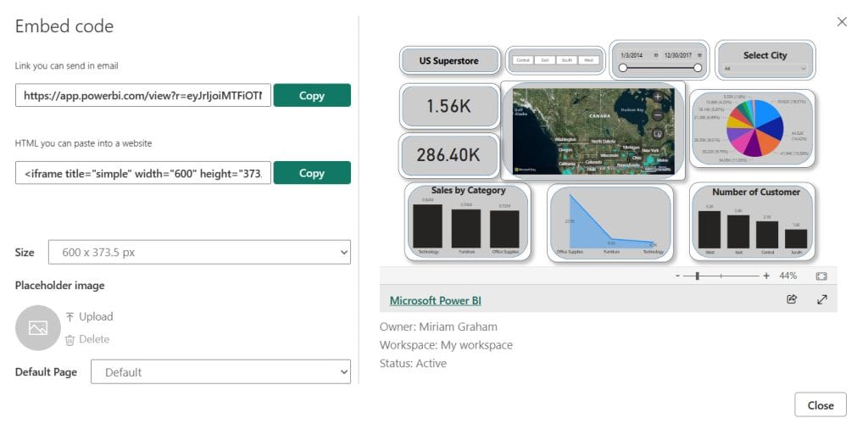Click the 1.56K card
This screenshot has height=424, width=868.
click(449, 106)
